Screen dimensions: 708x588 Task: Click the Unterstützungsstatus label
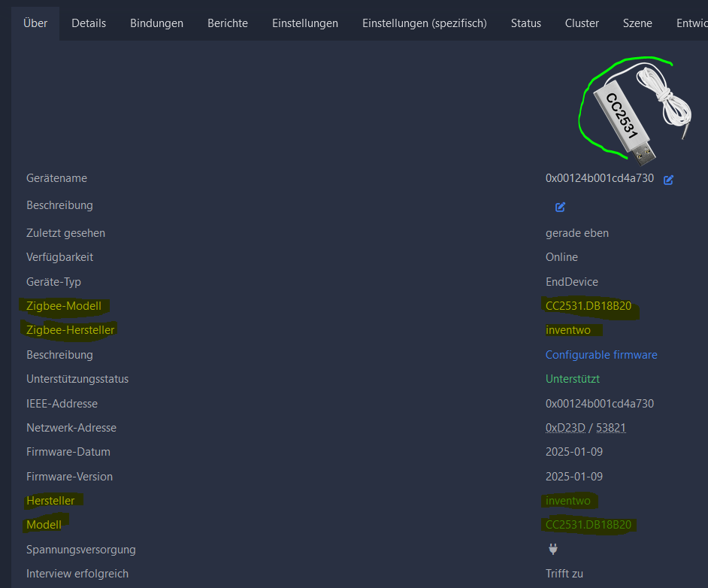tap(77, 379)
